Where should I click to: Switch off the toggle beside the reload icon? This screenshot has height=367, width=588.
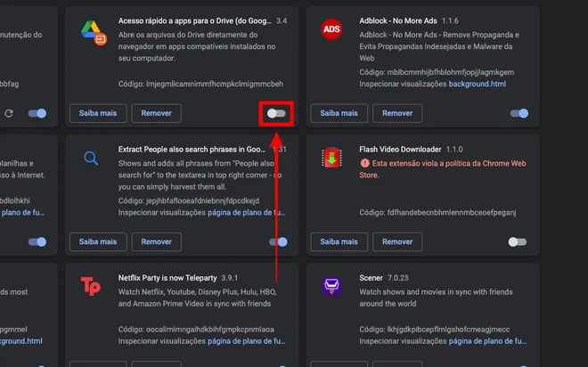pyautogui.click(x=37, y=113)
